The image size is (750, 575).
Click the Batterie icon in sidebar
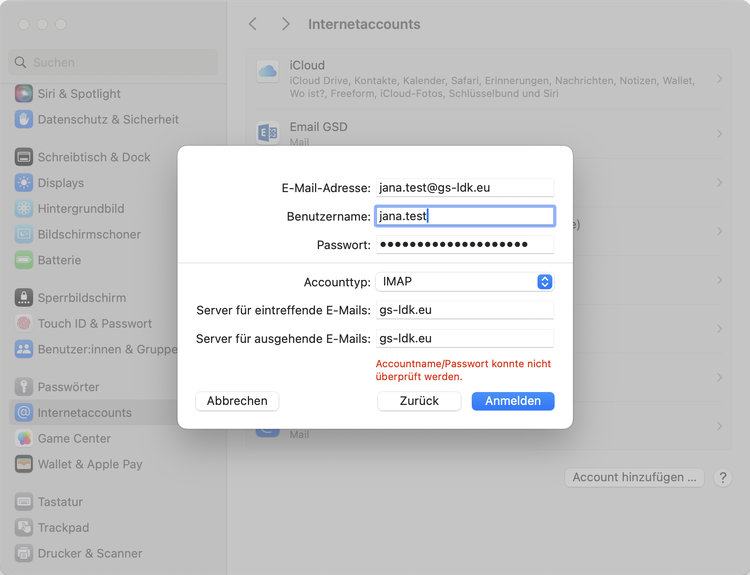24,260
